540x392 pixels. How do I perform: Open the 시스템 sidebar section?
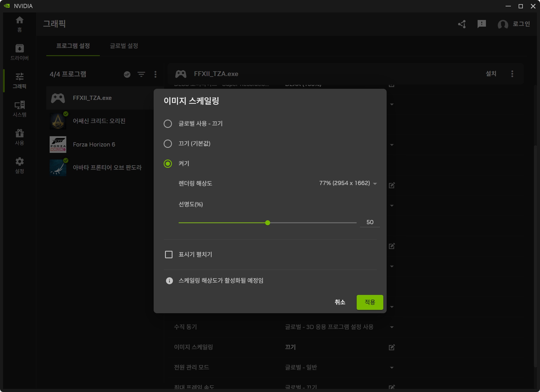[x=19, y=109]
